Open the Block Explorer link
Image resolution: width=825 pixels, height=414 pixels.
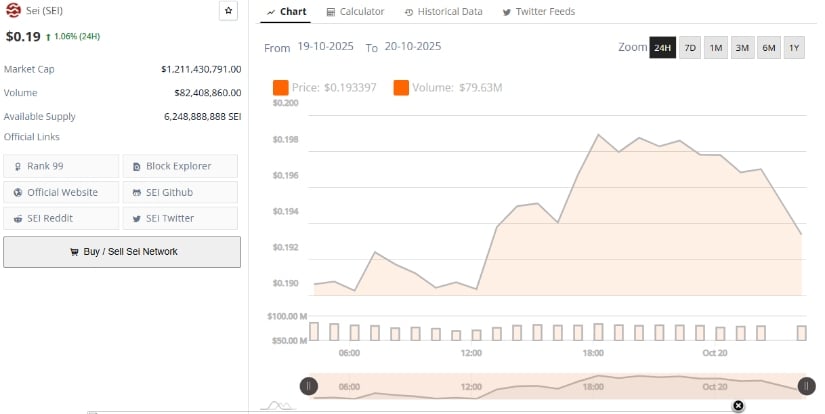pos(180,166)
